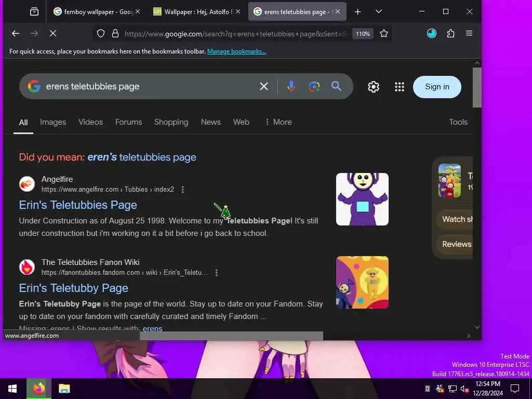532x399 pixels.
Task: Open Windows Start menu
Action: (12, 389)
